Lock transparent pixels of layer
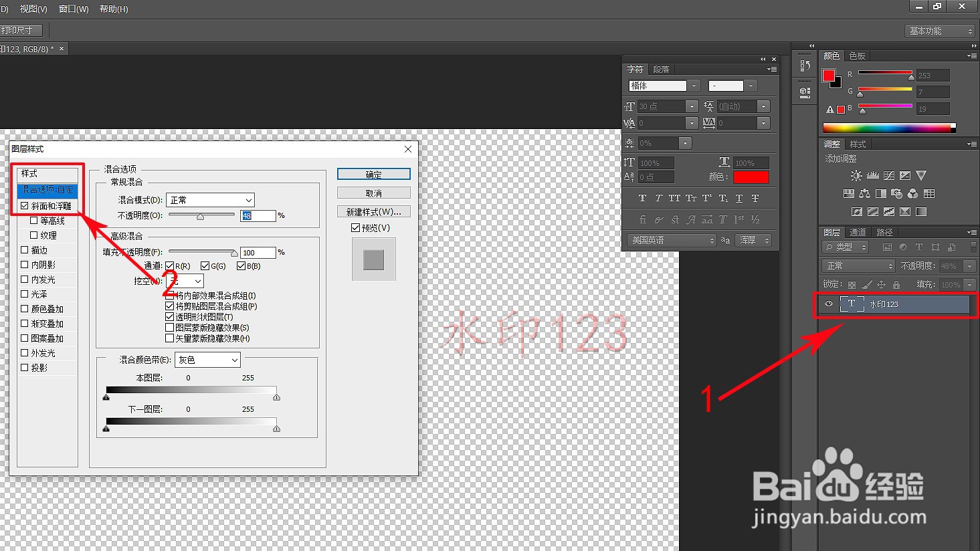The image size is (980, 551). point(852,285)
